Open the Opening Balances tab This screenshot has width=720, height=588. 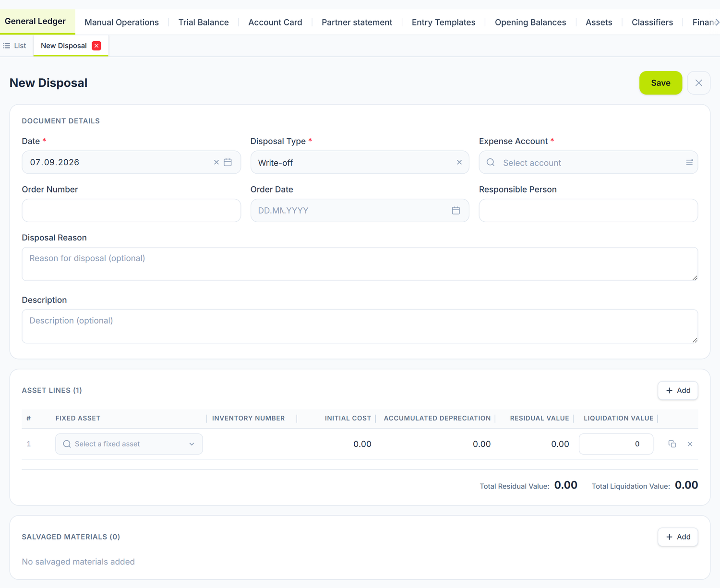coord(530,22)
